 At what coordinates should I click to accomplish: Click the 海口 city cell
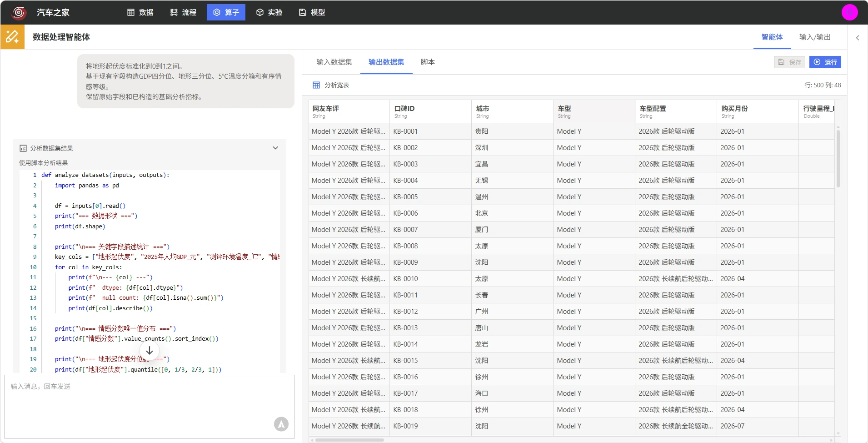tap(513, 393)
